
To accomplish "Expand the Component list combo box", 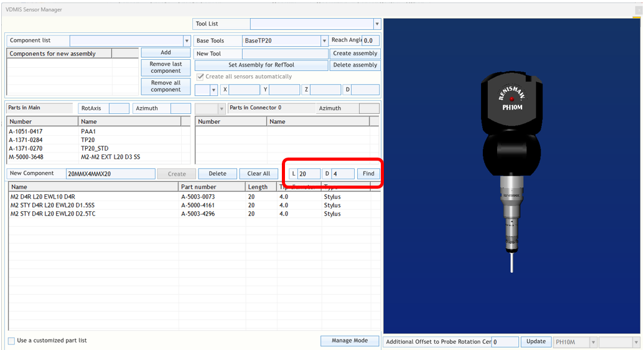I will tap(187, 40).
